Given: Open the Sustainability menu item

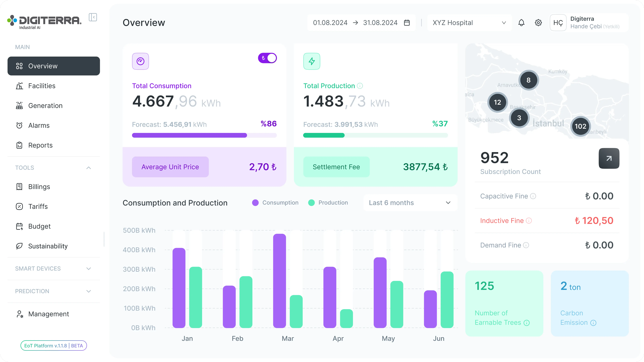Looking at the screenshot, I should point(48,246).
